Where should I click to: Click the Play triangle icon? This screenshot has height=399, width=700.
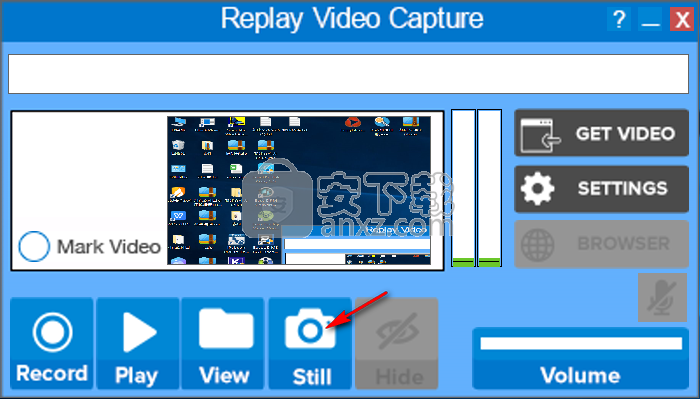139,332
